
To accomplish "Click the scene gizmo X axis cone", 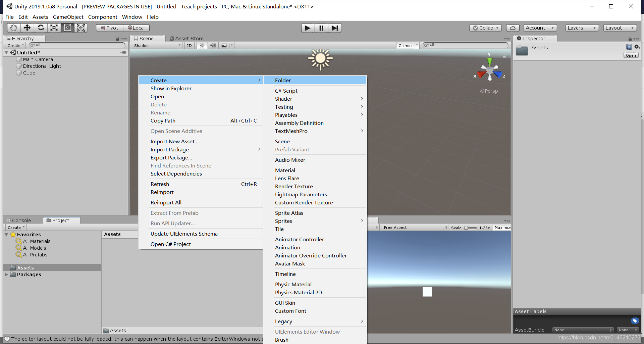I will pos(482,74).
